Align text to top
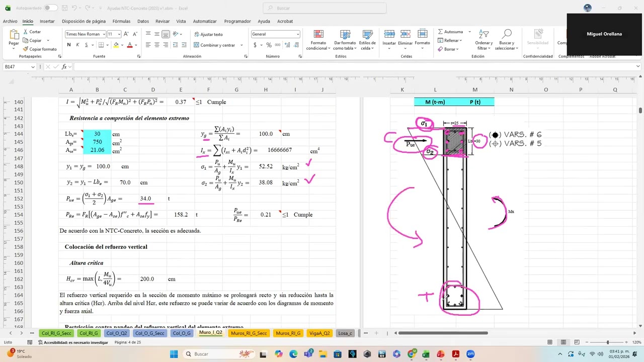 click(148, 34)
